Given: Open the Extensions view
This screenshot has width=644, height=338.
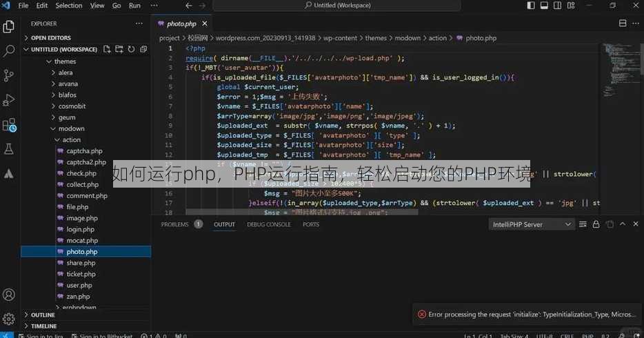Looking at the screenshot, I should 9,125.
